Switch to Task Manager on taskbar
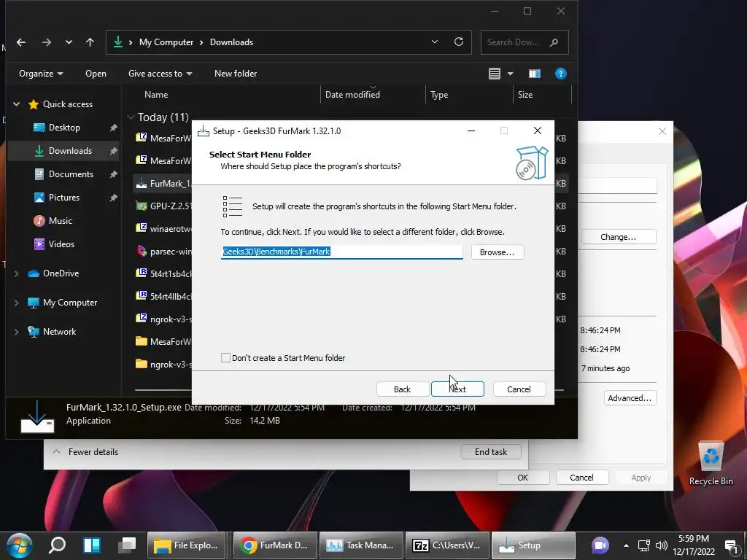Screen dimensions: 747x560 point(362,545)
